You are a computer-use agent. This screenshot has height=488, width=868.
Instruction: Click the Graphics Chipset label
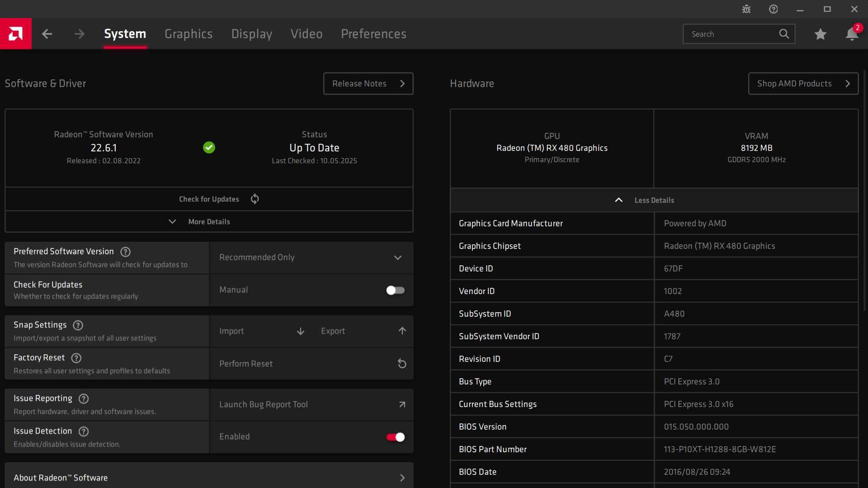pos(490,246)
